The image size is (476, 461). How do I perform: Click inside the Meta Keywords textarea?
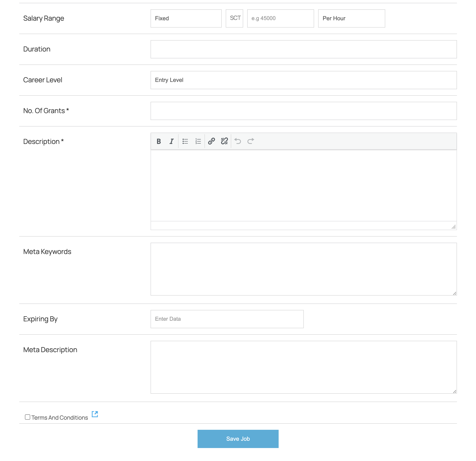(x=303, y=269)
